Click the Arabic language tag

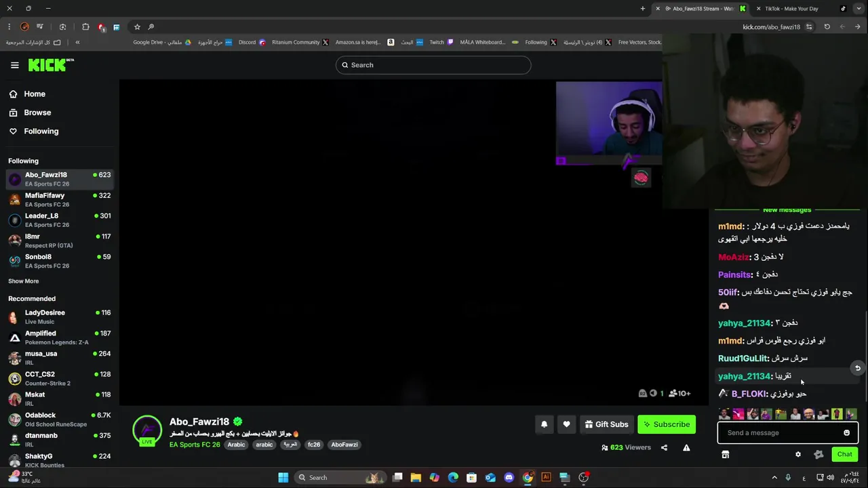point(236,445)
